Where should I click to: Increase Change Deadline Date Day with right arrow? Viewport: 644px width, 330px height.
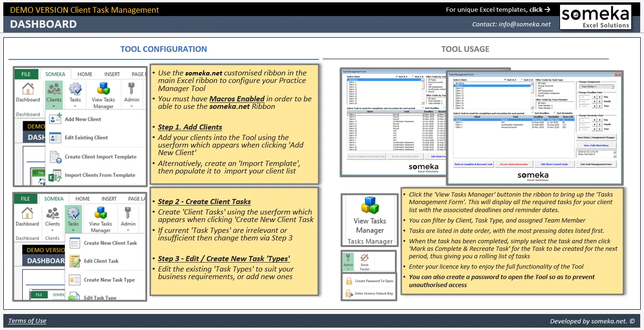pyautogui.click(x=600, y=97)
